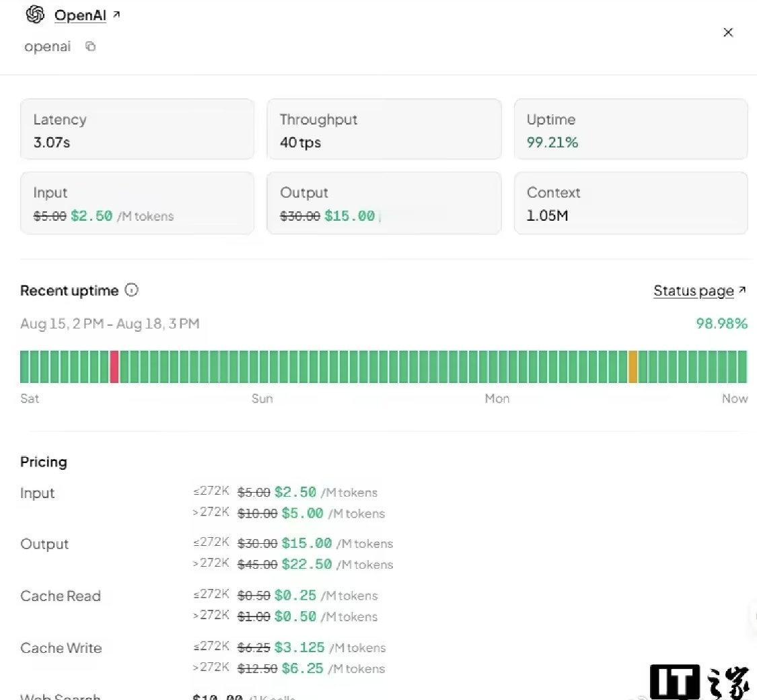Open the OpenAI provider link

(x=80, y=15)
